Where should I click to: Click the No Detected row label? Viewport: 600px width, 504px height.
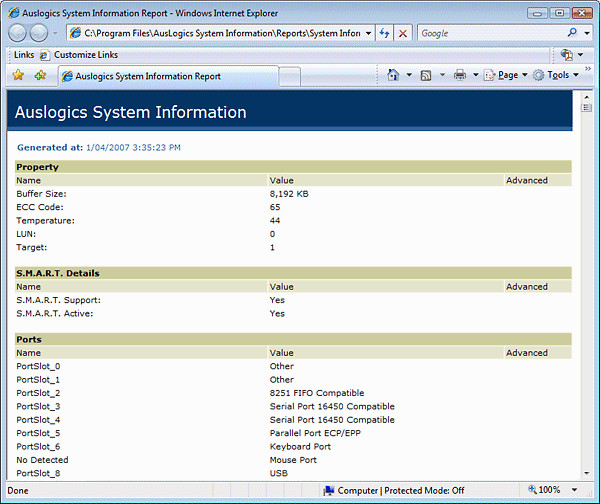pyautogui.click(x=42, y=460)
